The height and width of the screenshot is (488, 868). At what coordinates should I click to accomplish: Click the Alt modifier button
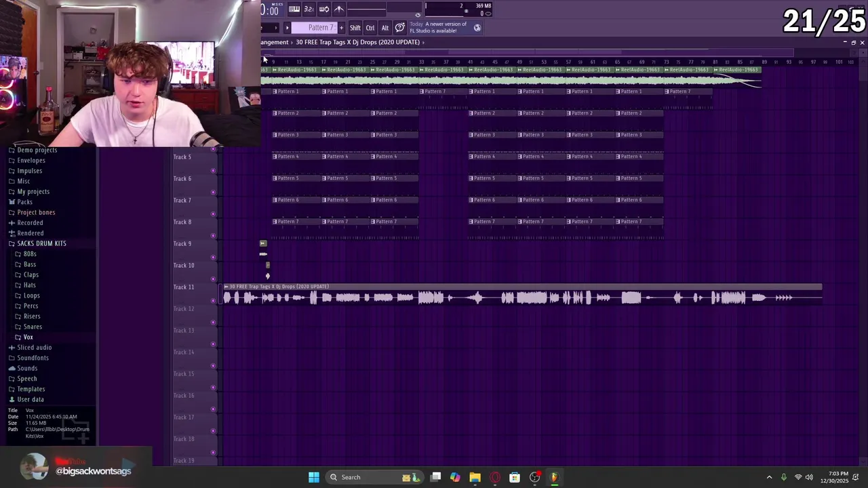pos(385,28)
